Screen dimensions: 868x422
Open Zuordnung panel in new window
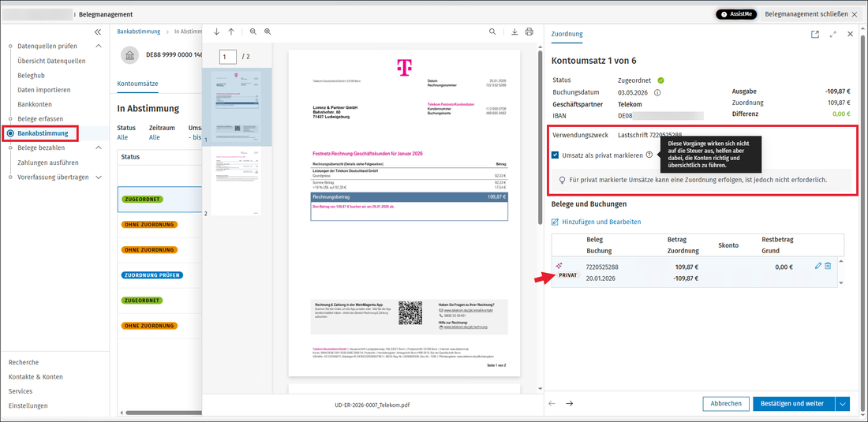[x=815, y=34]
